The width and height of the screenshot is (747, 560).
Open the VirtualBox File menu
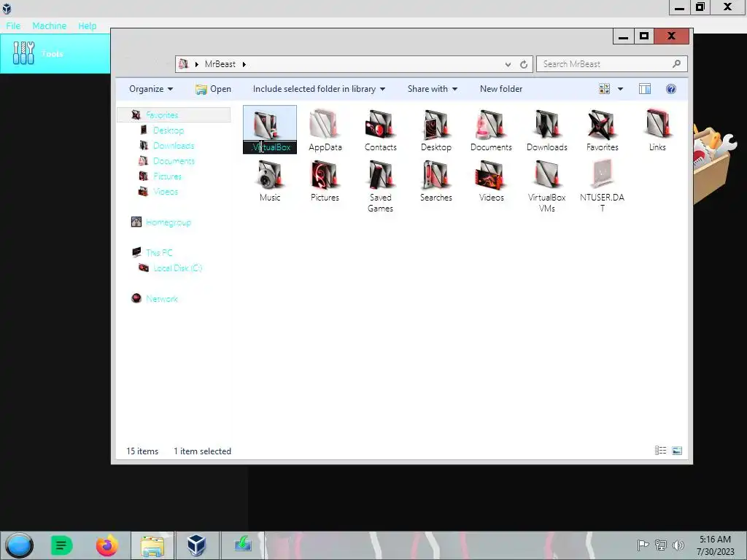click(13, 26)
